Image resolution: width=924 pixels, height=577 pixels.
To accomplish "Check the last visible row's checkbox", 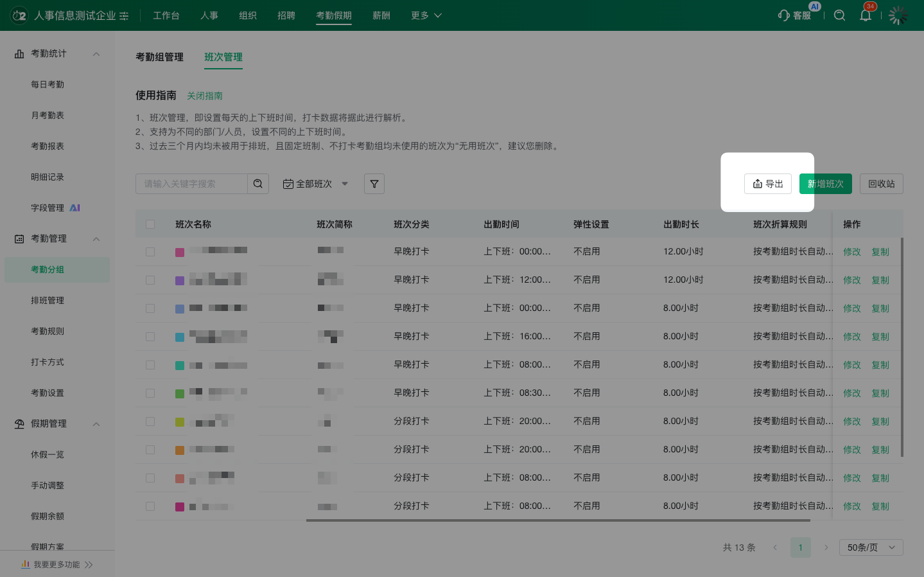I will [150, 506].
